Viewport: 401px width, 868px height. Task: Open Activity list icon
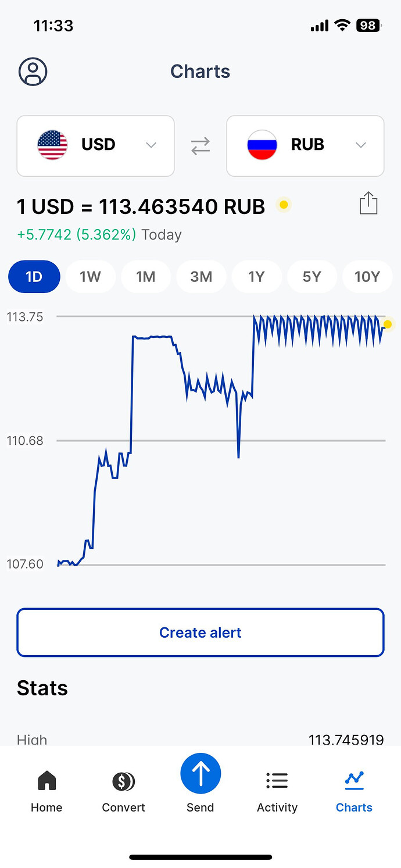(x=277, y=781)
